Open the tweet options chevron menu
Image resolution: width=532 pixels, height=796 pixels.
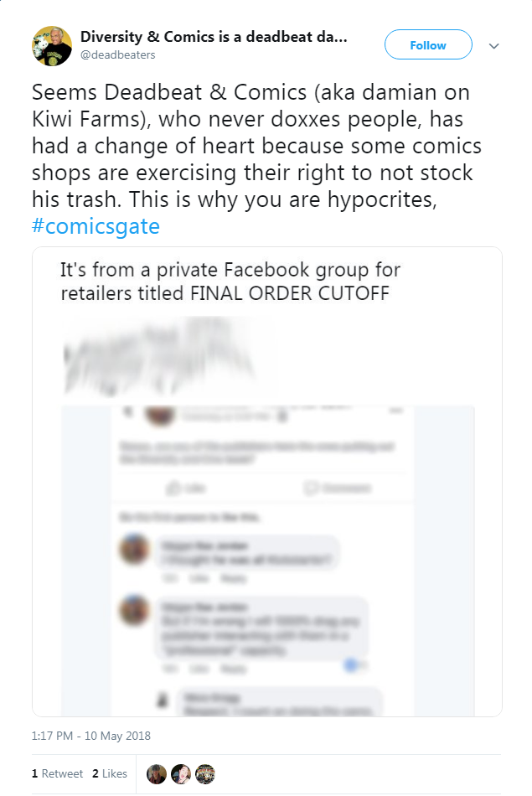tap(493, 46)
